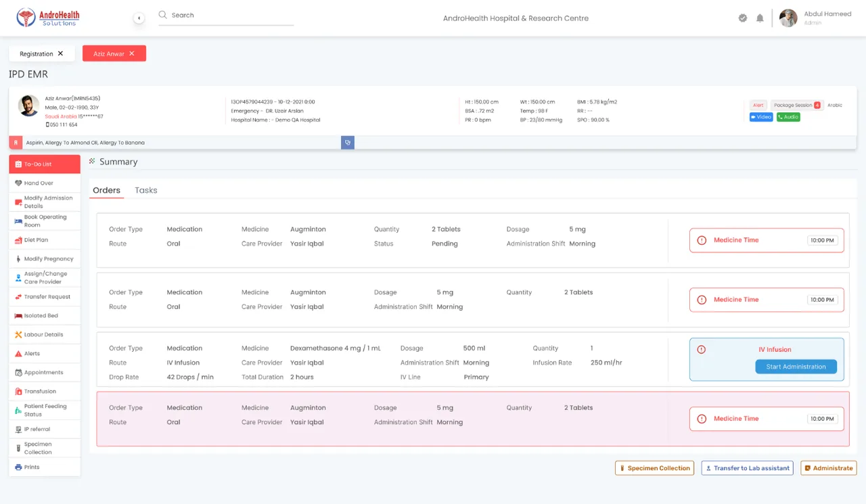Click the 'Arabic' language label
Screen dimensions: 866x504
pyautogui.click(x=835, y=106)
